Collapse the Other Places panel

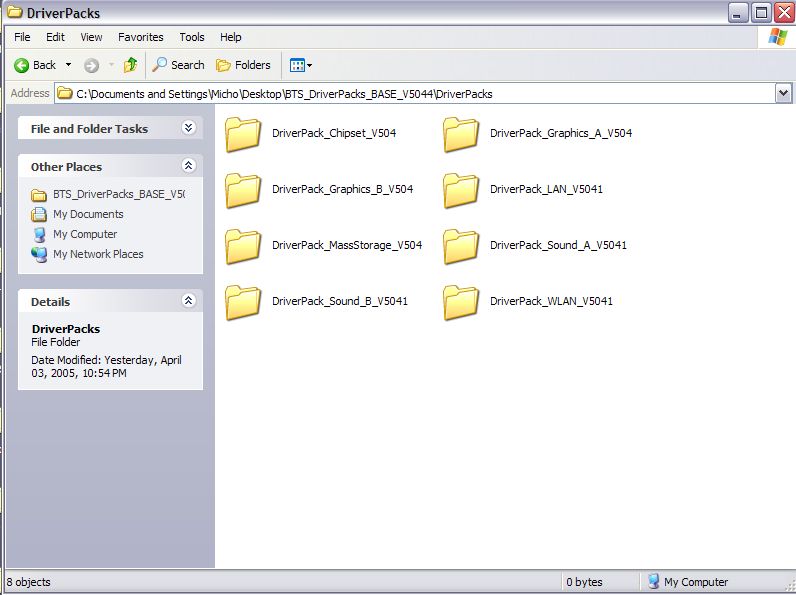(188, 166)
